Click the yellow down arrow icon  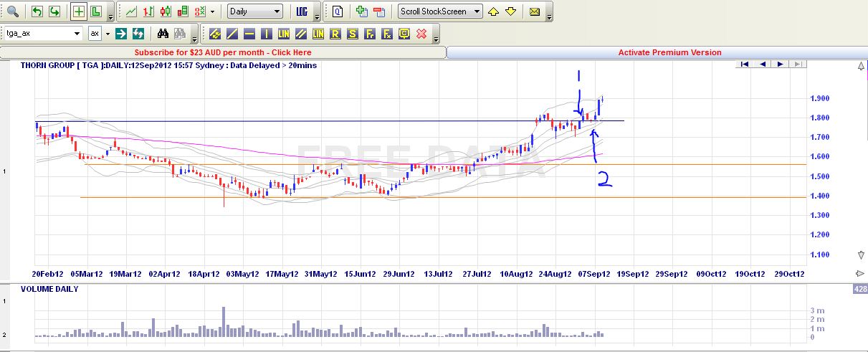tap(510, 11)
